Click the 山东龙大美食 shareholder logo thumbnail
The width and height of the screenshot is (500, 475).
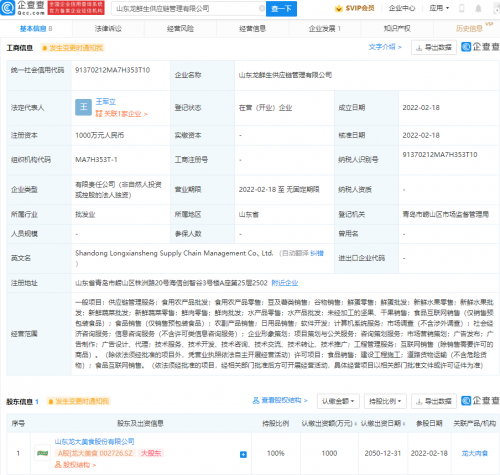point(43,453)
